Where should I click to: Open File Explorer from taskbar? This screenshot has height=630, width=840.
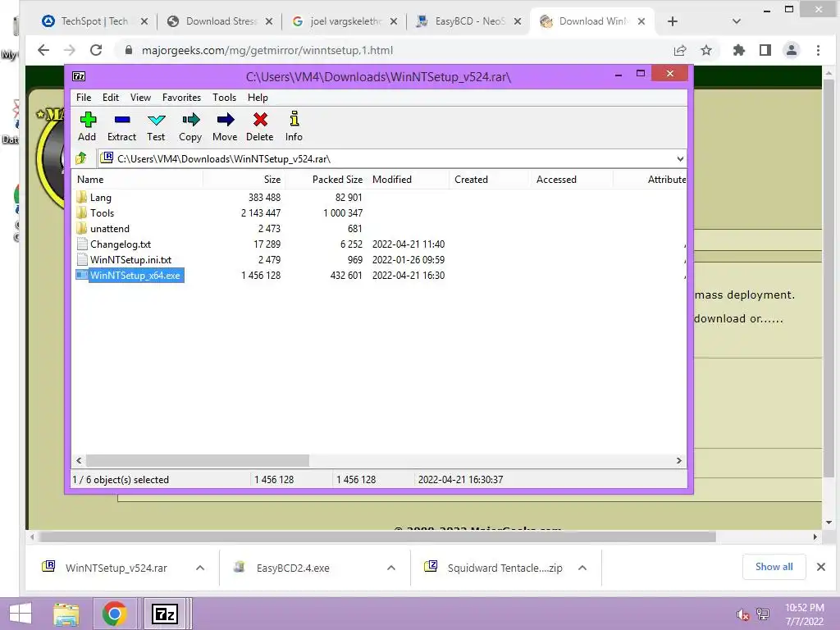(66, 614)
